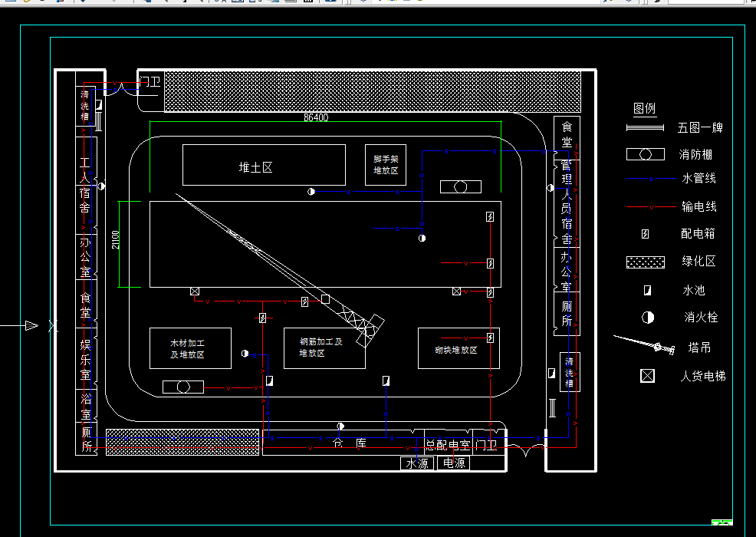Select the 消火栓 symbol in the legend
This screenshot has height=537, width=756.
648,318
